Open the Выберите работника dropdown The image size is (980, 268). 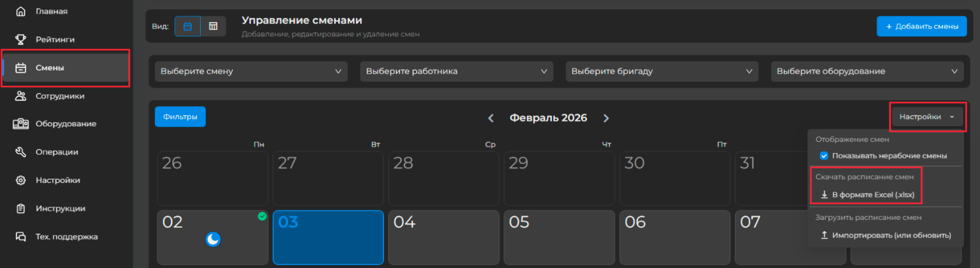point(456,71)
